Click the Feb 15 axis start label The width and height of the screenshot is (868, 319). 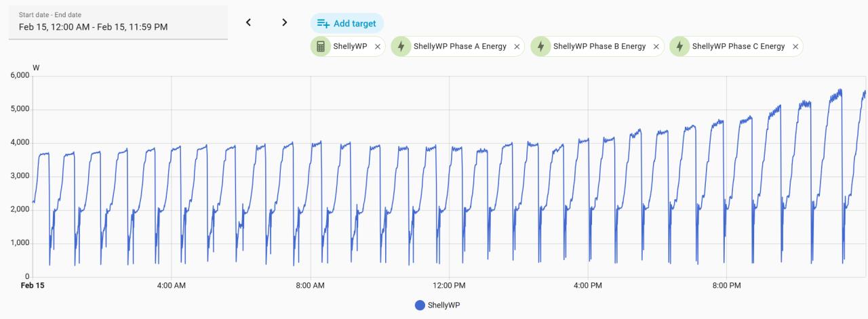tap(32, 286)
